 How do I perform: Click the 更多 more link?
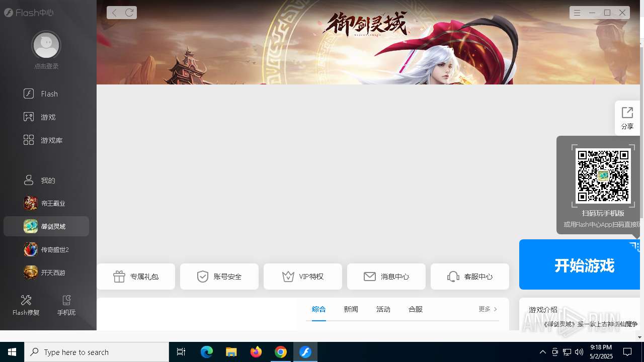(x=488, y=309)
